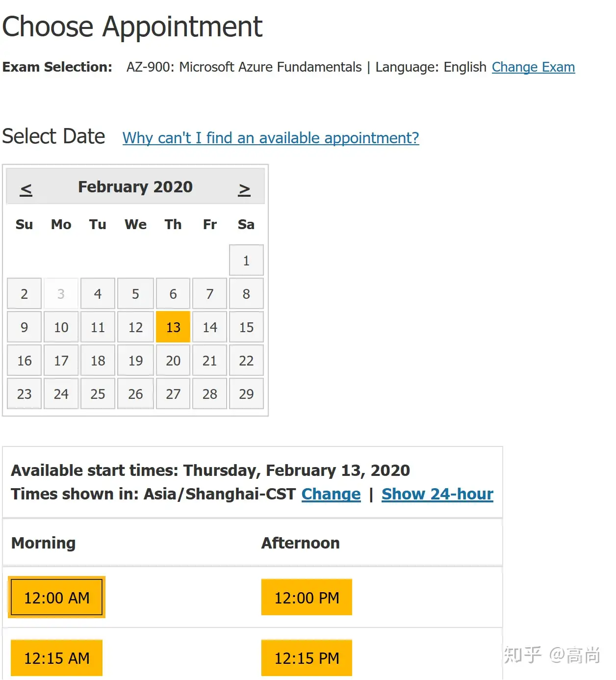Change the Asia/Shanghai time zone
The height and width of the screenshot is (680, 616).
click(x=331, y=494)
